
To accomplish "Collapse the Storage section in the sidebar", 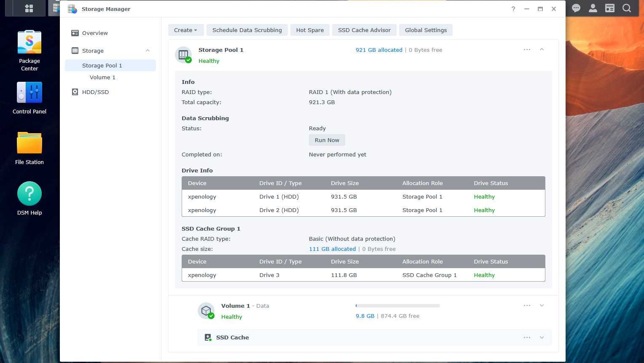I will [148, 51].
